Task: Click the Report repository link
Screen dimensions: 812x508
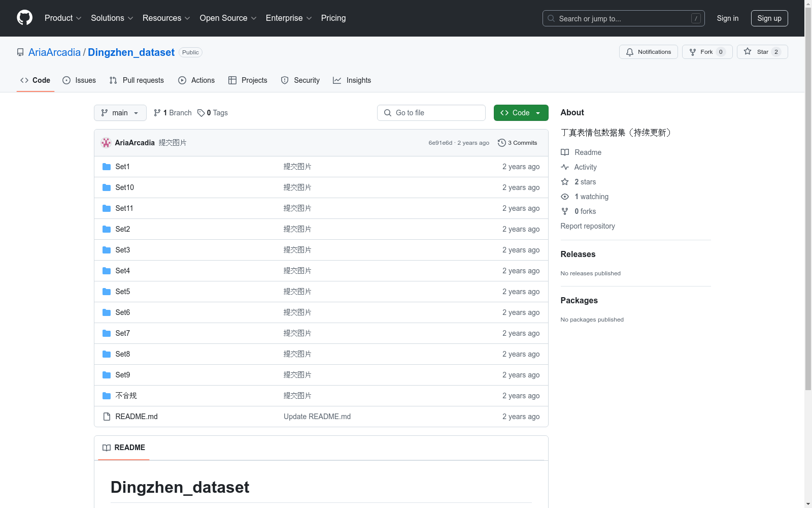Action: point(588,226)
